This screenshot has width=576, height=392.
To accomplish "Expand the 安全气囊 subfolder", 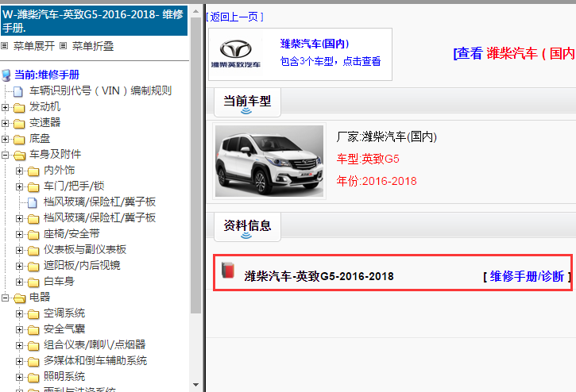I will pyautogui.click(x=20, y=329).
